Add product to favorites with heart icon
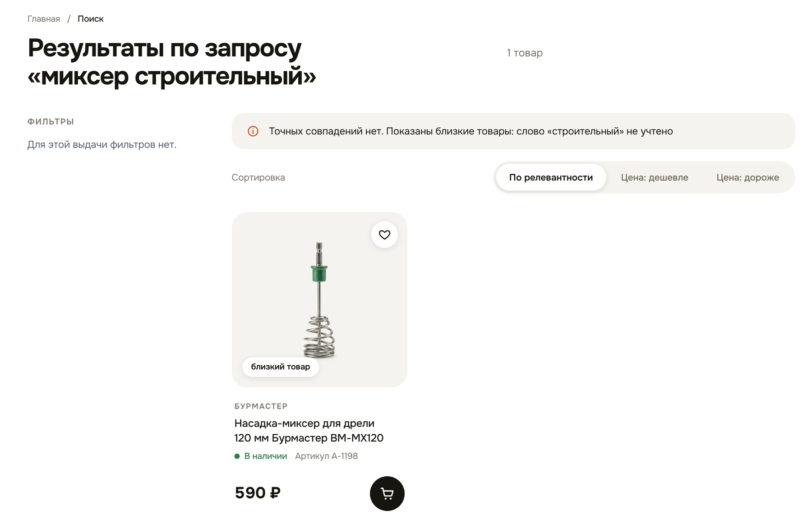Viewport: 812px width, 524px height. tap(384, 234)
